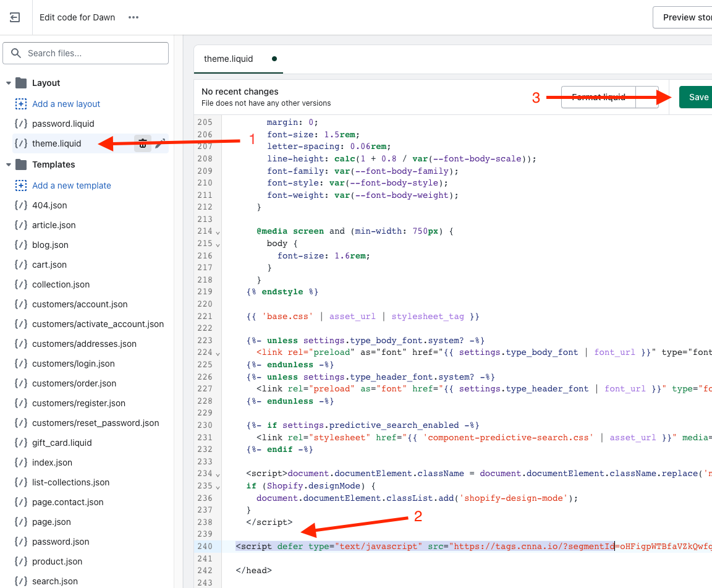
Task: Open the list-collections.json template
Action: (70, 482)
